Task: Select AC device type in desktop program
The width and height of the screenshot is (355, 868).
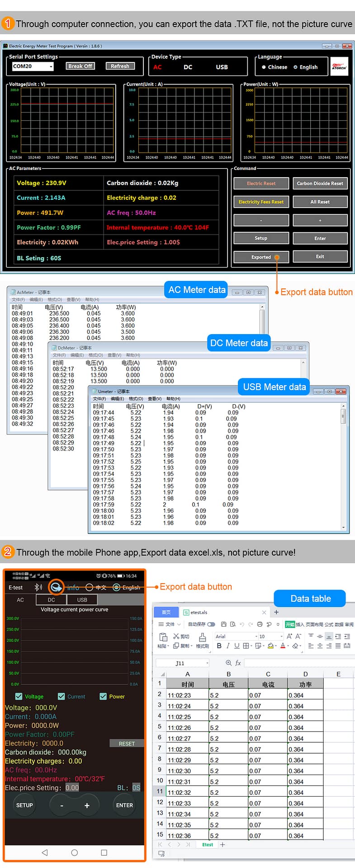Action: tap(157, 67)
